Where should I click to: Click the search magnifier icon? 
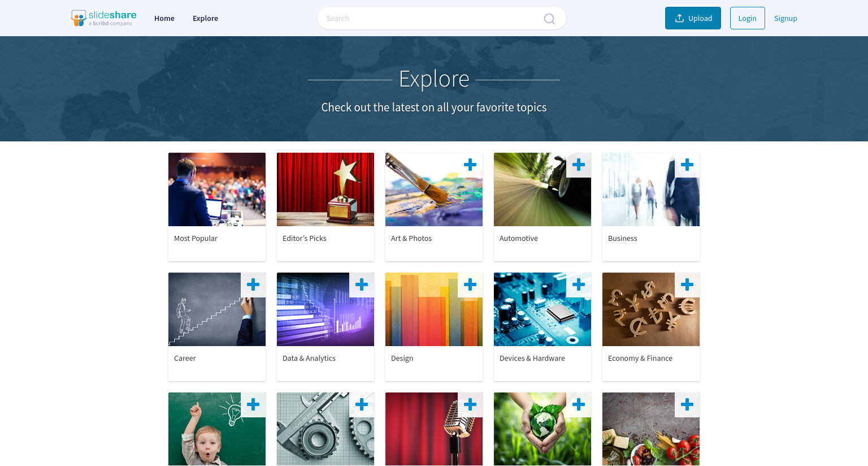[x=549, y=19]
